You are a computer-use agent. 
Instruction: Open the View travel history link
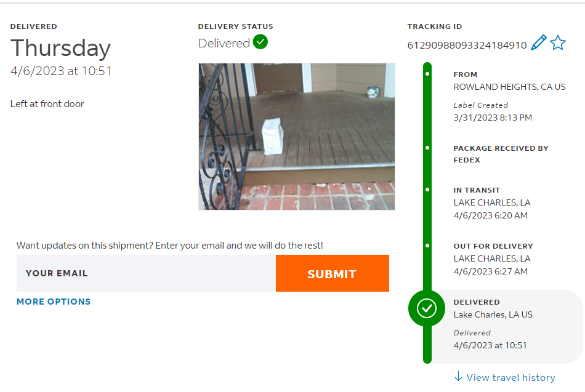coord(510,377)
